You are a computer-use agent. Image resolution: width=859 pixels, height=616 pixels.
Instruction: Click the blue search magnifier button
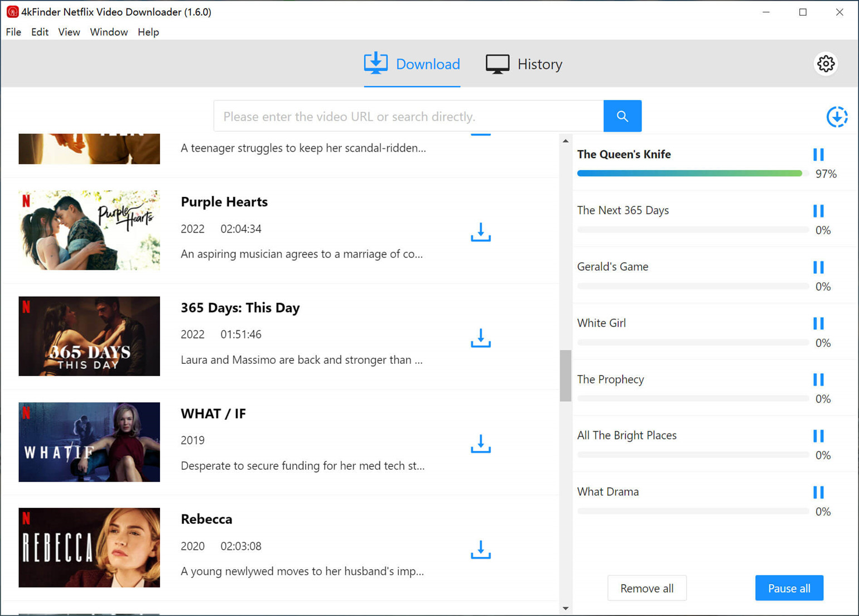(x=622, y=116)
